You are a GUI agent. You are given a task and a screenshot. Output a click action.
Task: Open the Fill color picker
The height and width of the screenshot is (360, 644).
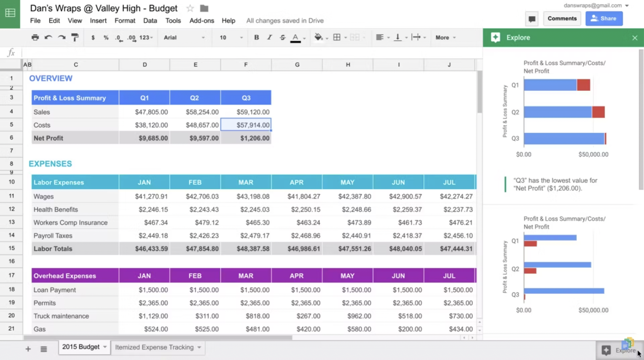318,37
